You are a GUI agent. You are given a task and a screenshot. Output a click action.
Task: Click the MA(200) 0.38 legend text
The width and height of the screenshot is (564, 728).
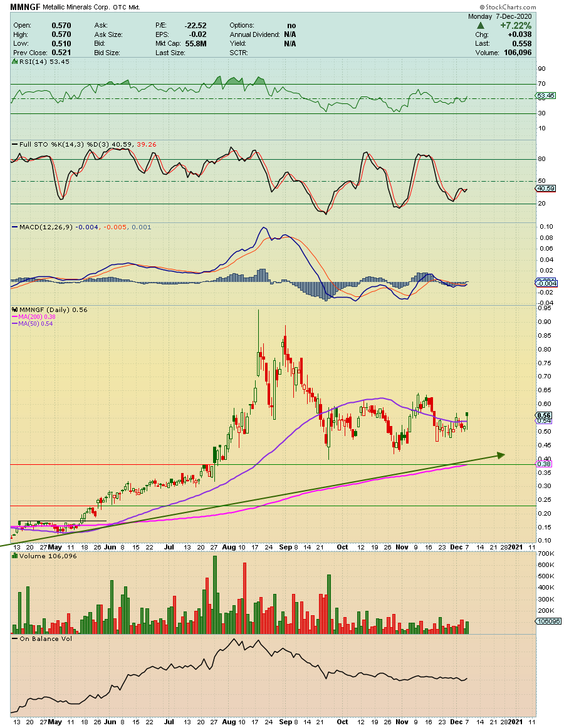[37, 316]
